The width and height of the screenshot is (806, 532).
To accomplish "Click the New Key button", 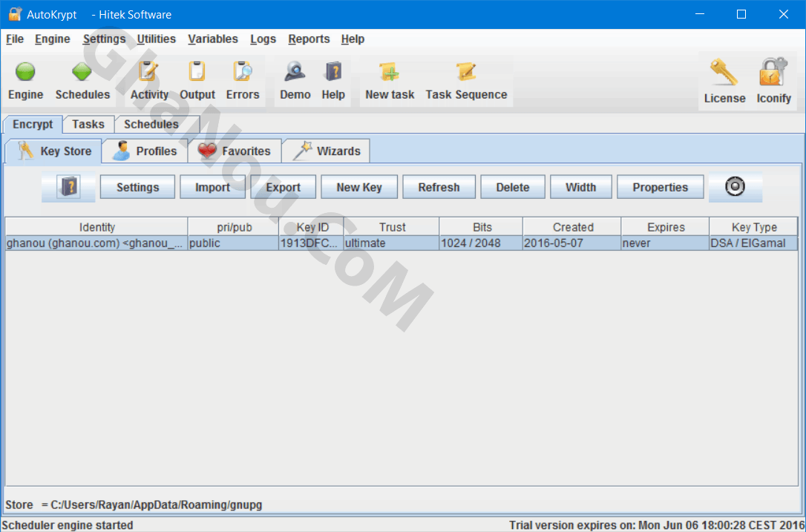I will click(x=359, y=187).
